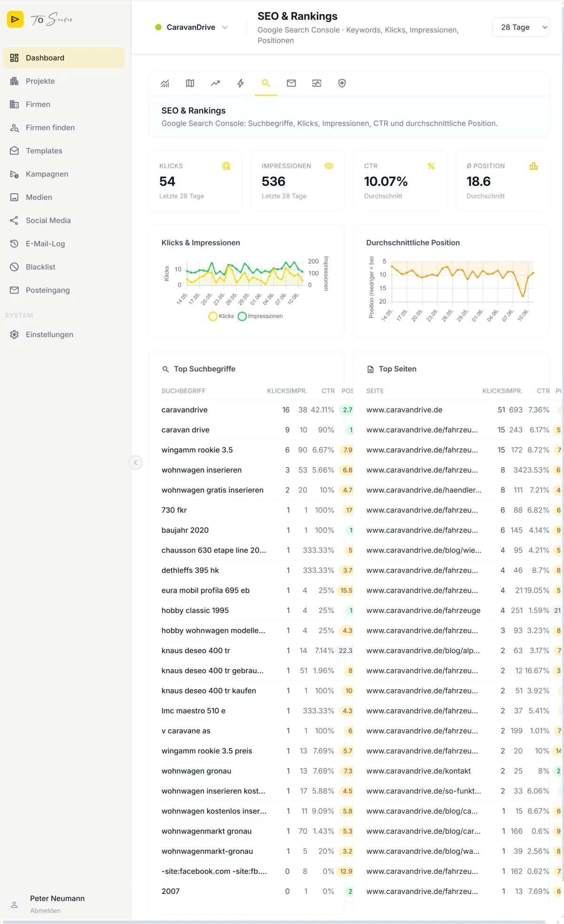Screen dimensions: 564x924
Task: Toggle Impressionen series in chart legend
Action: tap(260, 316)
